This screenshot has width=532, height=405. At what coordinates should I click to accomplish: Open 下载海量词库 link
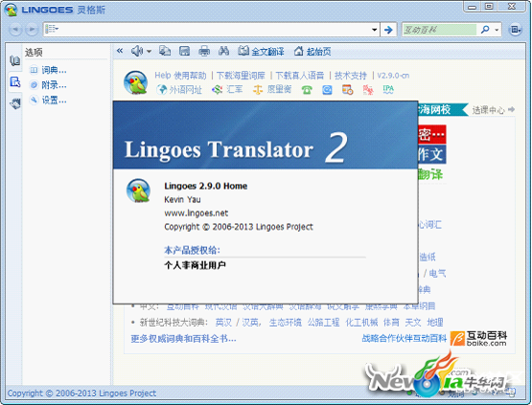click(x=241, y=76)
